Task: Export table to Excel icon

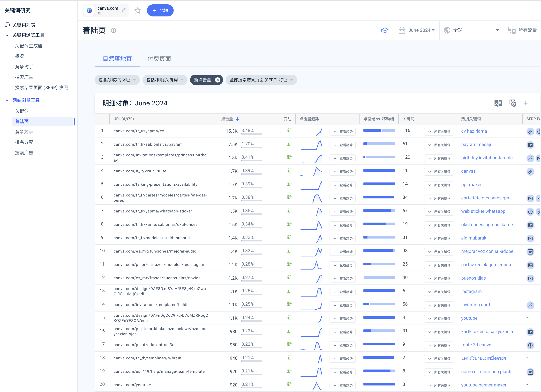Action: pyautogui.click(x=498, y=103)
